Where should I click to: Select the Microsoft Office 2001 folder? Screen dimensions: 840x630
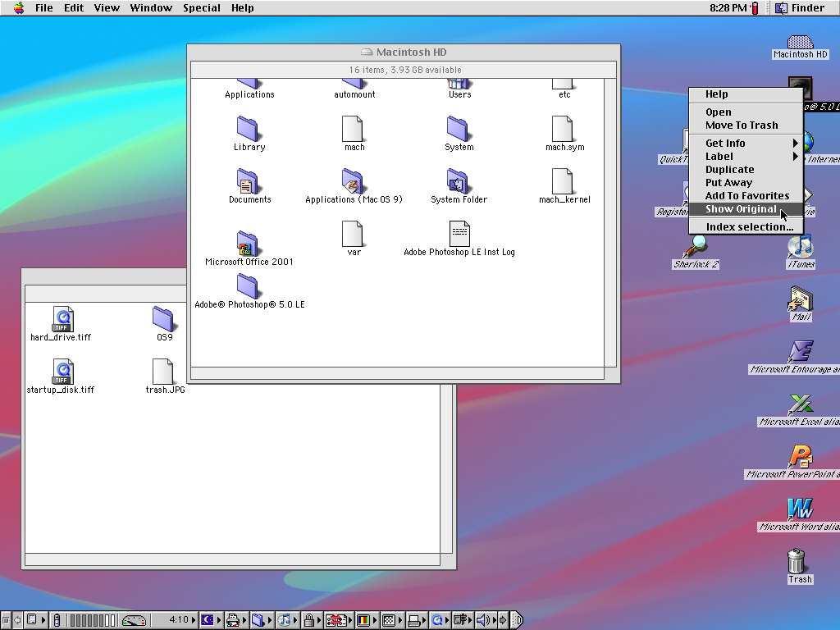click(x=248, y=244)
